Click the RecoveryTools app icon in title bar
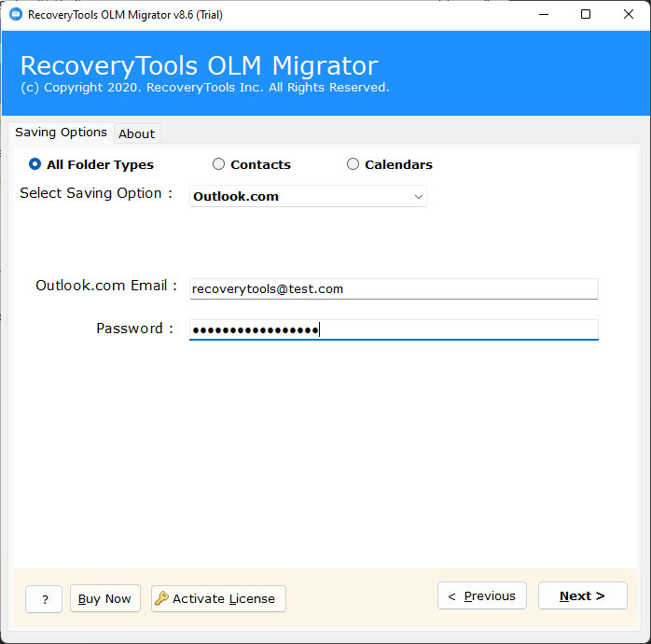 pyautogui.click(x=16, y=15)
